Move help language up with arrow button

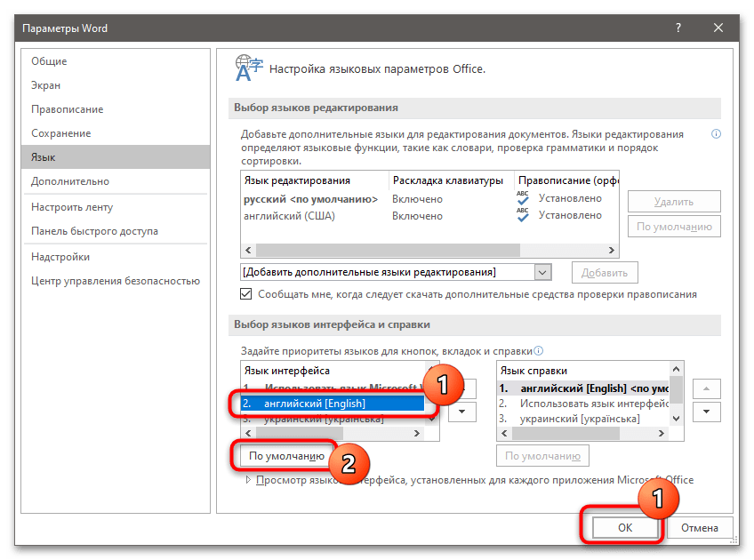pyautogui.click(x=706, y=388)
